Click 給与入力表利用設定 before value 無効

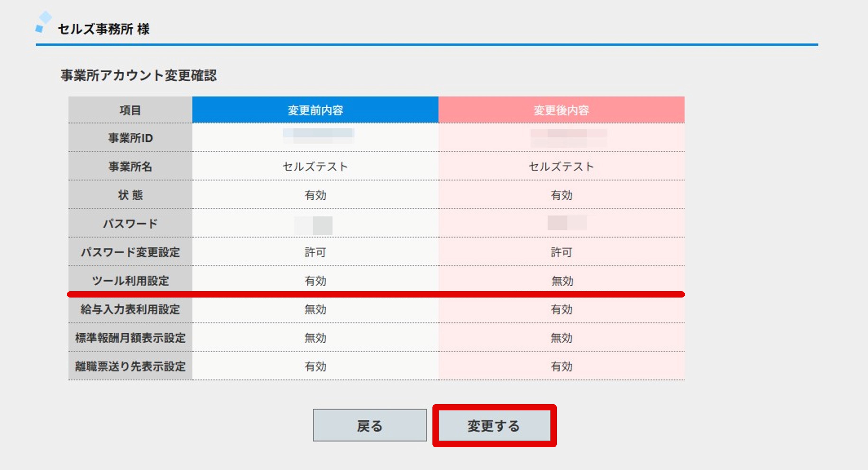tap(315, 309)
